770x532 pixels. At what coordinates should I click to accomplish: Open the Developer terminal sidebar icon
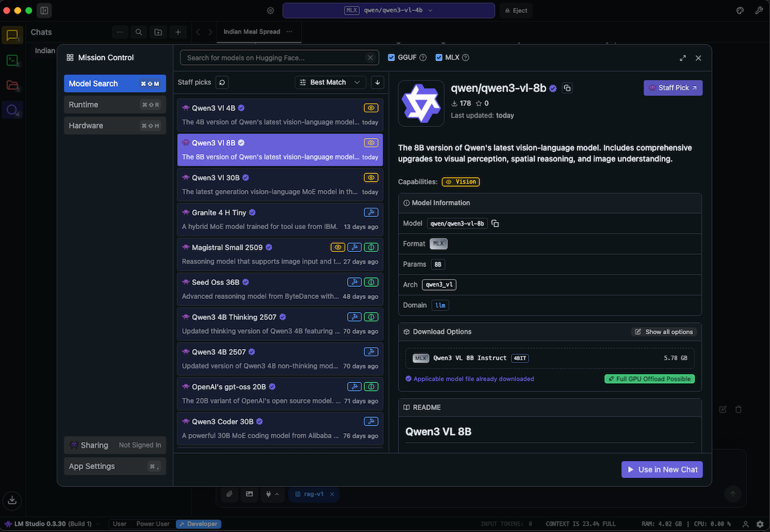pyautogui.click(x=12, y=60)
